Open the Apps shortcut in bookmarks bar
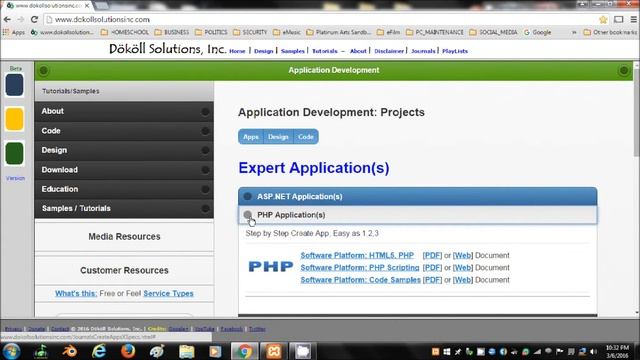This screenshot has width=640, height=360. point(14,32)
